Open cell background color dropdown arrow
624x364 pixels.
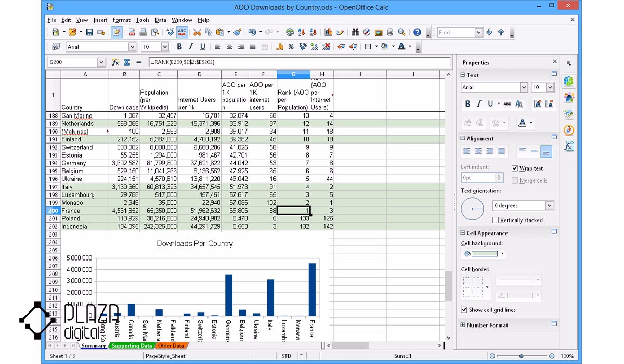coord(502,254)
